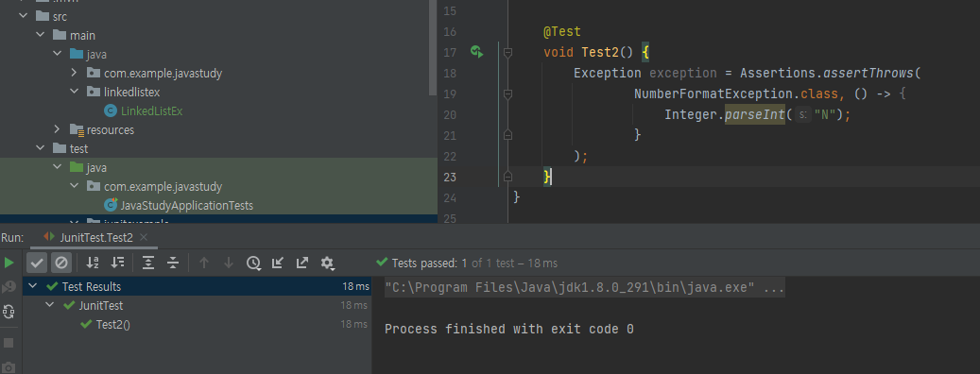Collapse the Test Results node
The width and height of the screenshot is (980, 374).
(33, 286)
